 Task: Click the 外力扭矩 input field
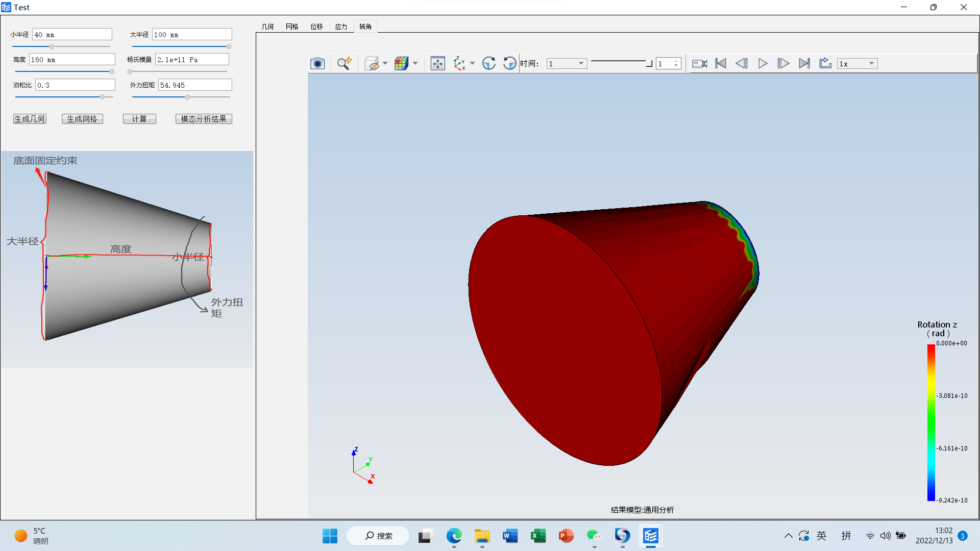(x=195, y=85)
